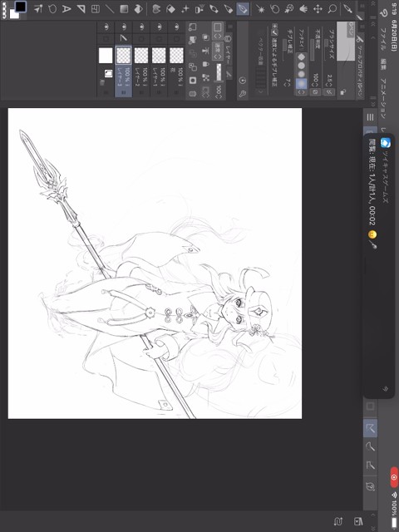Select the Auto select magic wand tool
This screenshot has height=532, width=399.
(x=260, y=9)
